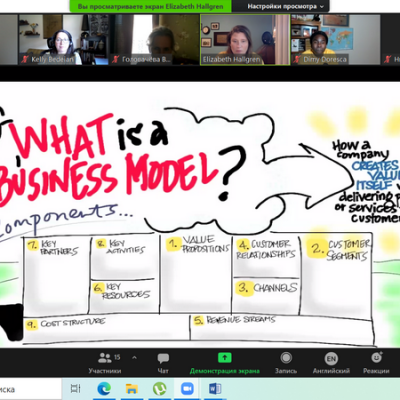
Task: Select Dimy Doresca's video thumbnail
Action: pyautogui.click(x=336, y=39)
